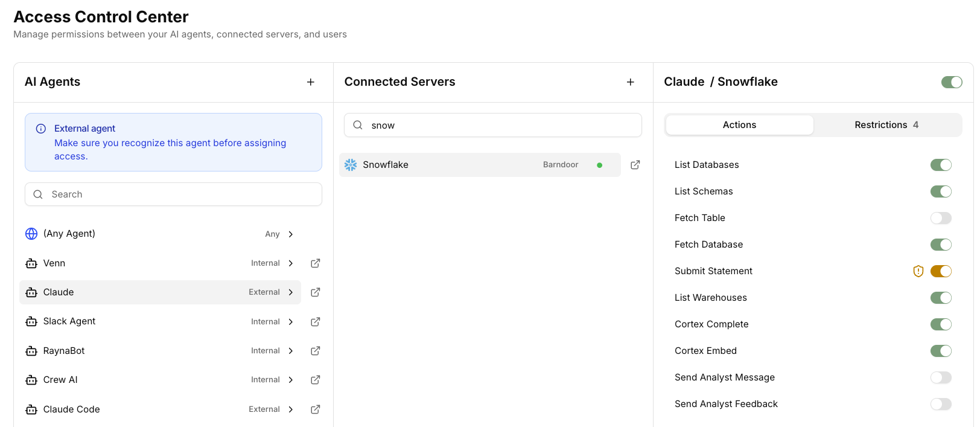The image size is (980, 427).
Task: Click the Barndoor label on Snowflake
Action: [561, 165]
